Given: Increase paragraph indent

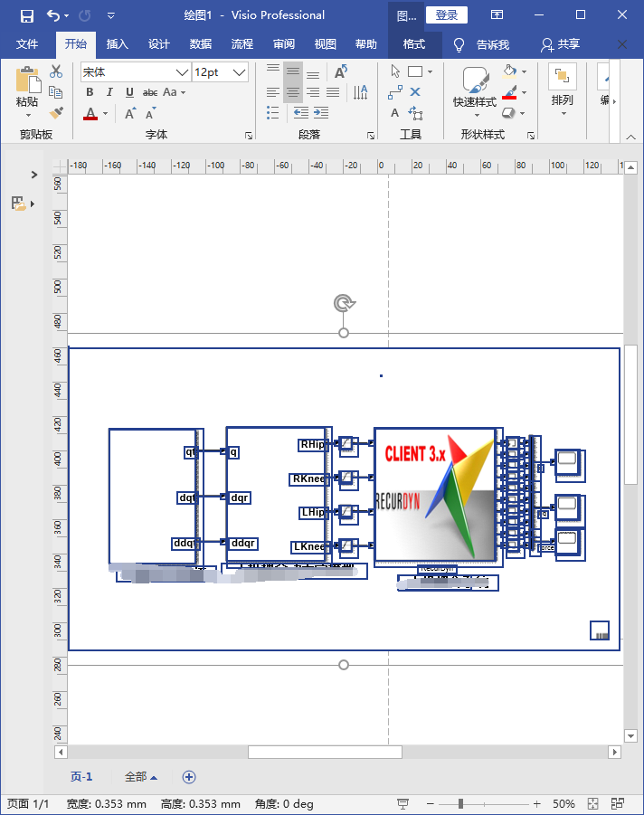Looking at the screenshot, I should [321, 113].
